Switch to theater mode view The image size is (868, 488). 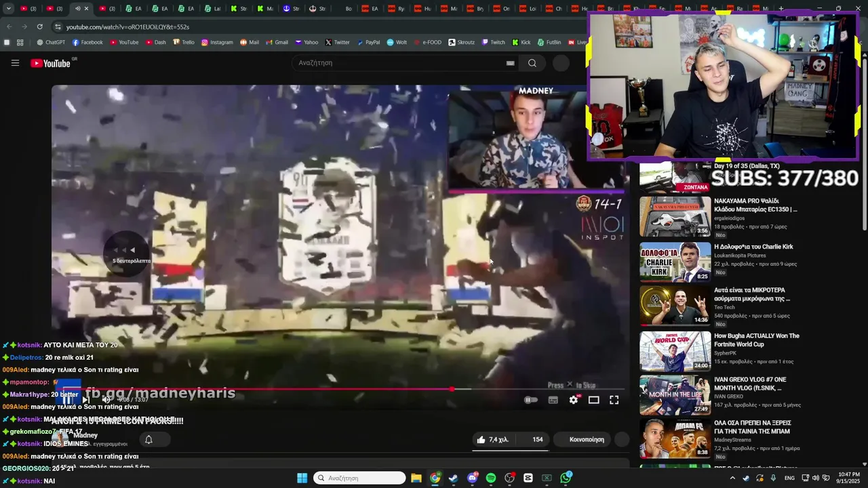tap(593, 400)
